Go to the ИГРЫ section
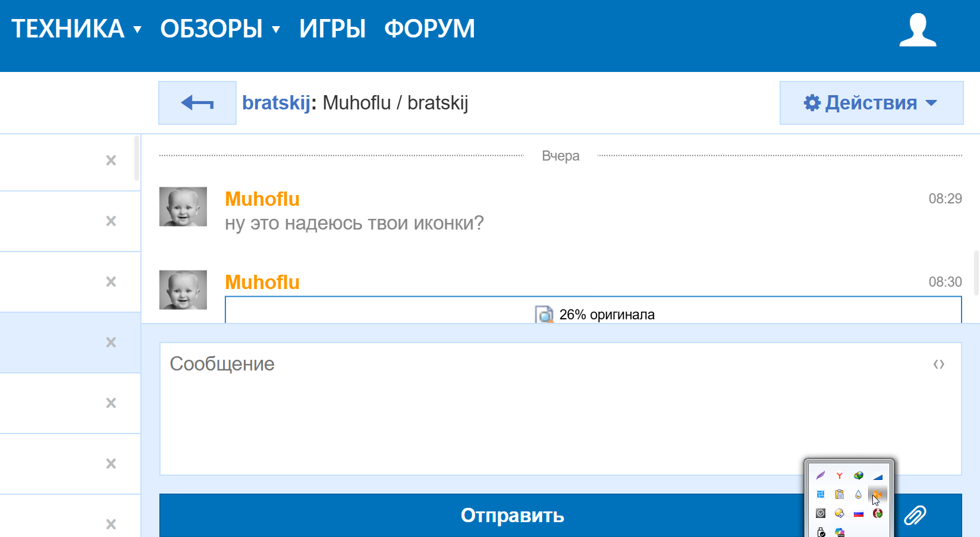The image size is (980, 537). coord(332,29)
